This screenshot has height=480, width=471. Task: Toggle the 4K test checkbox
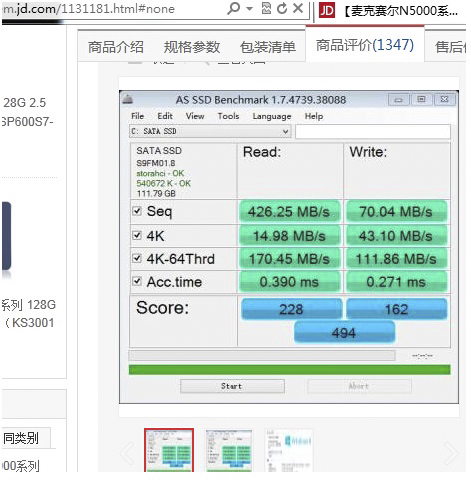coord(137,235)
